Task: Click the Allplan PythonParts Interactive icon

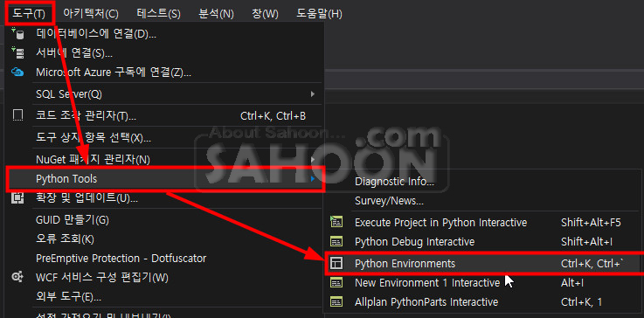Action: [336, 302]
